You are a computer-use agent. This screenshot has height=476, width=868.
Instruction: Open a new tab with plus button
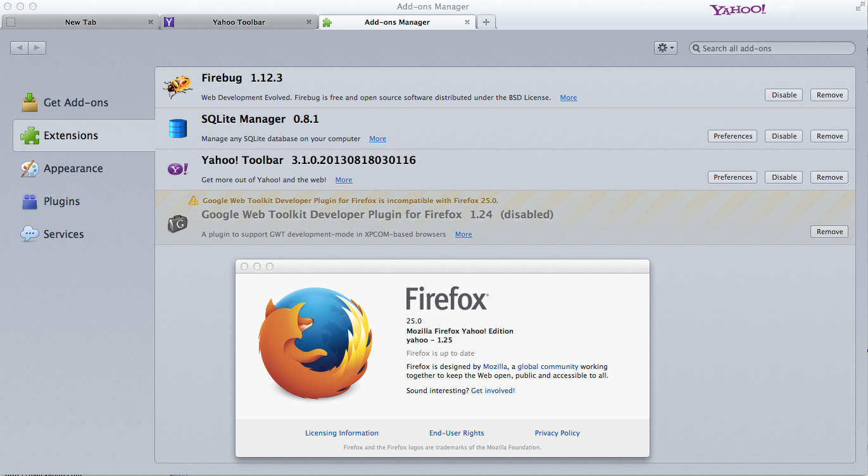point(486,22)
